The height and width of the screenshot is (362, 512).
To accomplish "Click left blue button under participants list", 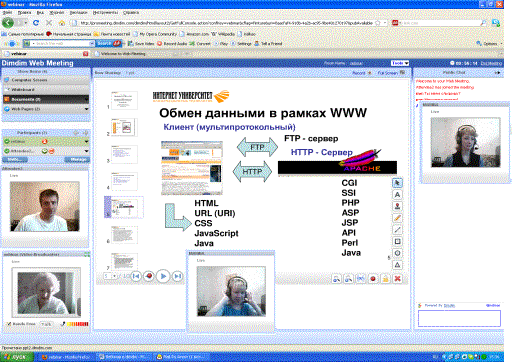I will [15, 160].
